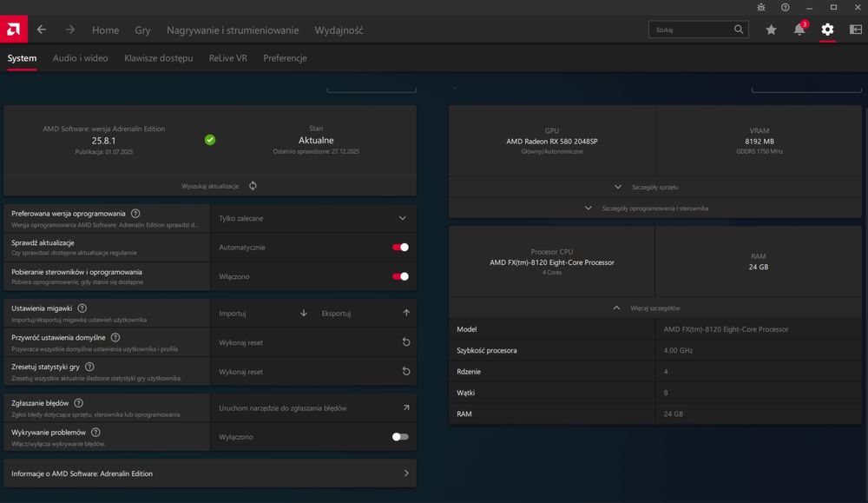This screenshot has width=868, height=503.
Task: Click the Importuj down arrow icon
Action: (x=303, y=313)
